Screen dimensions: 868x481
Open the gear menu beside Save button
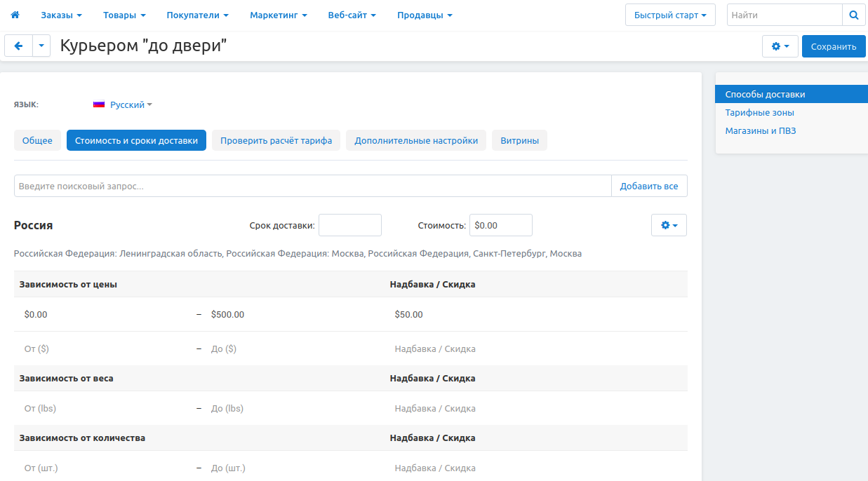(780, 46)
